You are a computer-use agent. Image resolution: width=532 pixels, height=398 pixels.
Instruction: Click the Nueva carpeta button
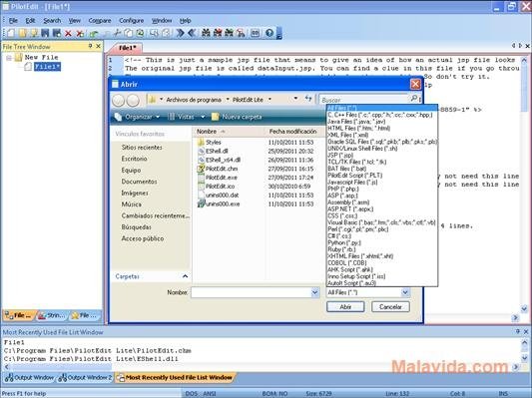[237, 117]
